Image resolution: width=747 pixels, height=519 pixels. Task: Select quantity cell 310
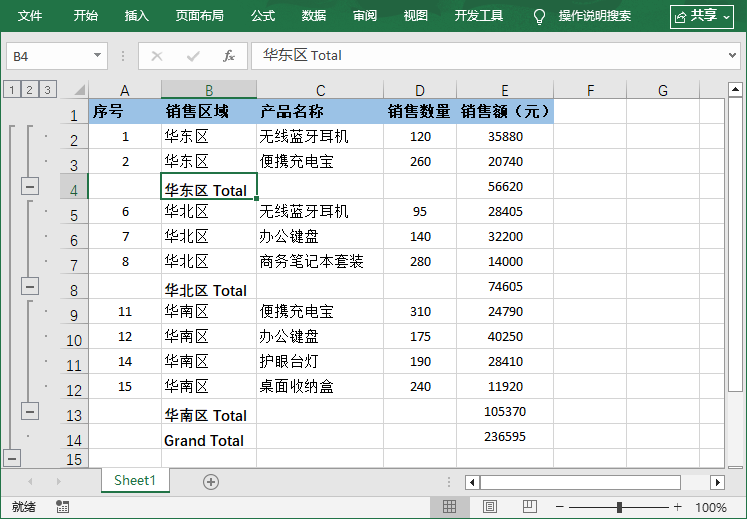[x=420, y=311]
